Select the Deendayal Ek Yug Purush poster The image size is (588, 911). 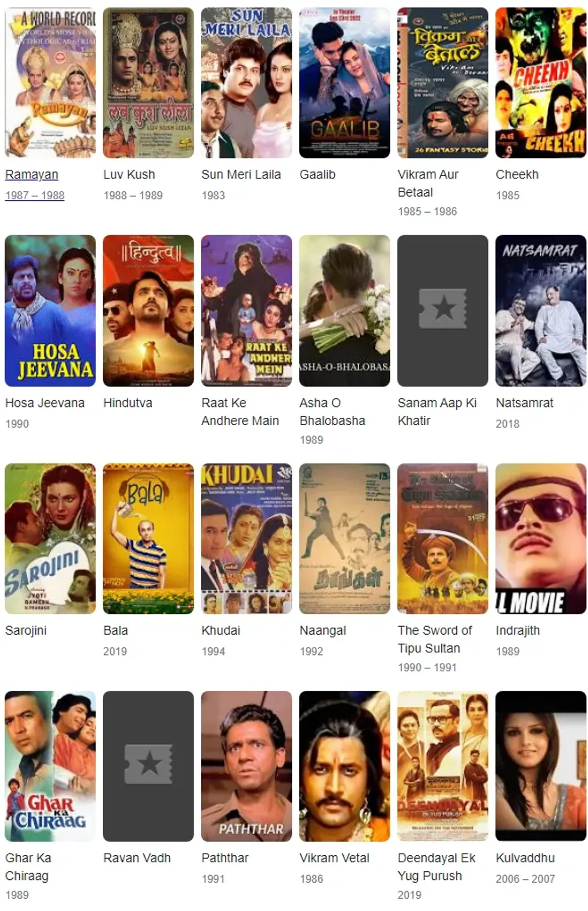[x=443, y=766]
